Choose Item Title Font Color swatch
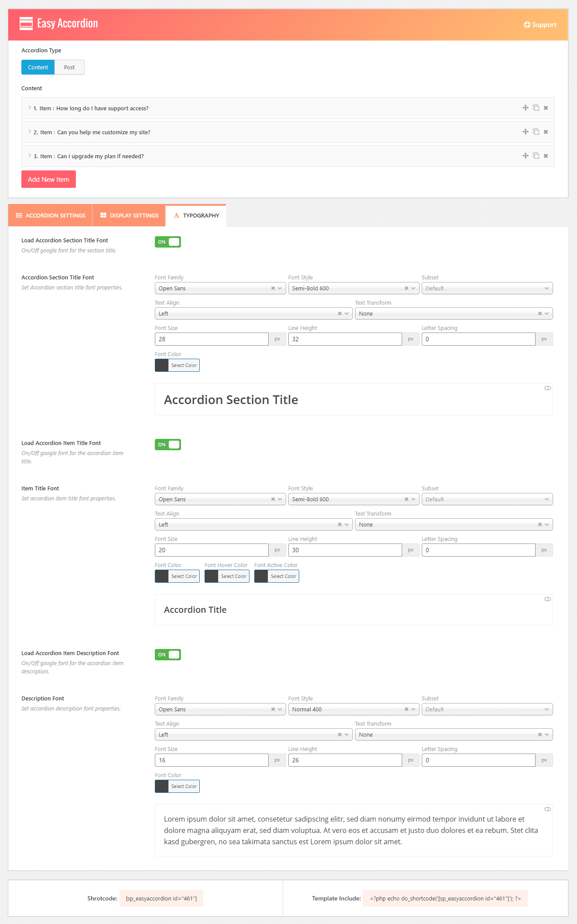The image size is (577, 924). click(x=177, y=576)
